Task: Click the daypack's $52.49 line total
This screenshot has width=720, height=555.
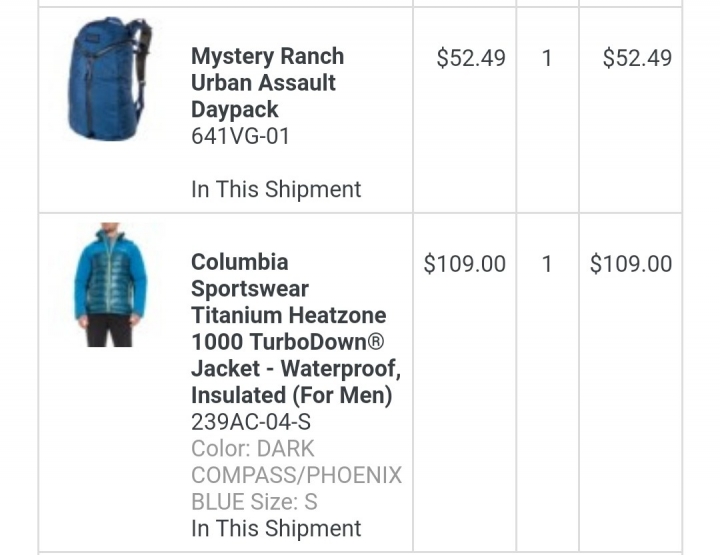Action: [637, 58]
